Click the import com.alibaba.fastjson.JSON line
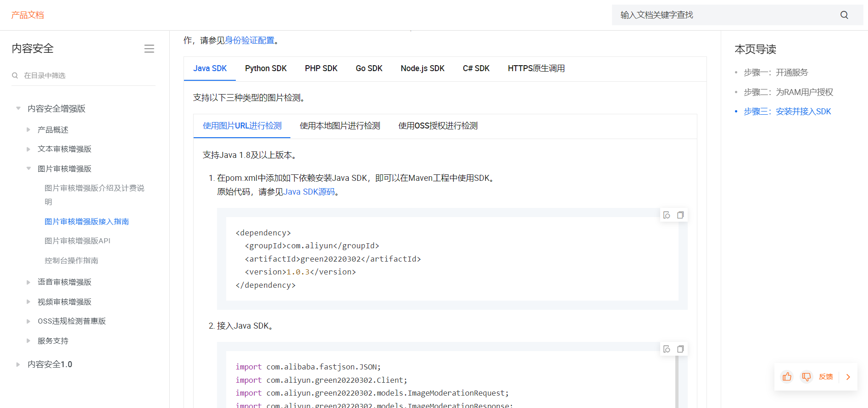The width and height of the screenshot is (868, 408). pos(308,367)
